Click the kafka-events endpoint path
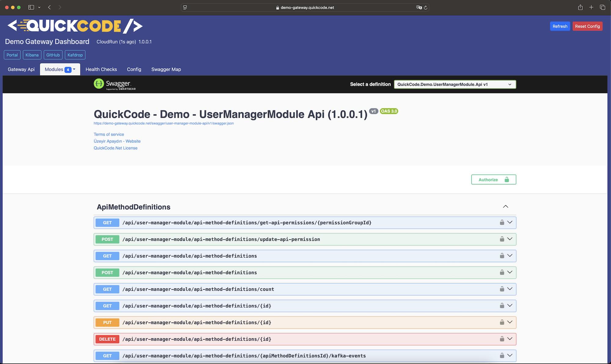This screenshot has height=364, width=611. click(244, 355)
